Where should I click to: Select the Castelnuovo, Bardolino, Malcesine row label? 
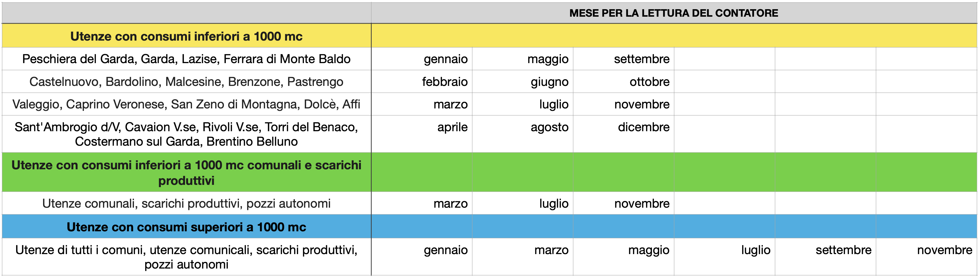(186, 81)
